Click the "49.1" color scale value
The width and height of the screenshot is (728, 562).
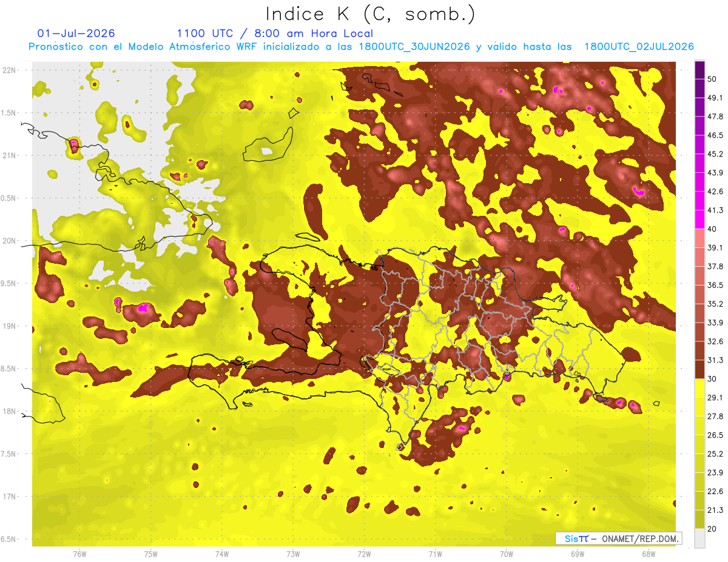pos(715,98)
